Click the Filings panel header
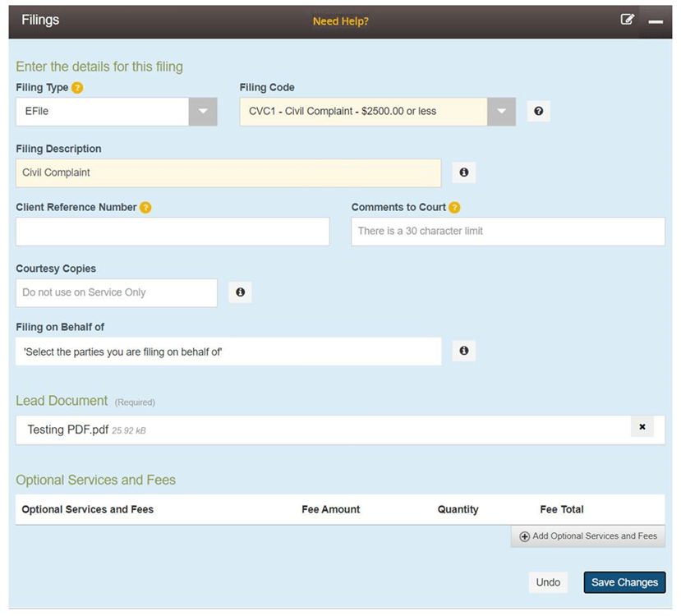The width and height of the screenshot is (681, 616). click(x=39, y=19)
